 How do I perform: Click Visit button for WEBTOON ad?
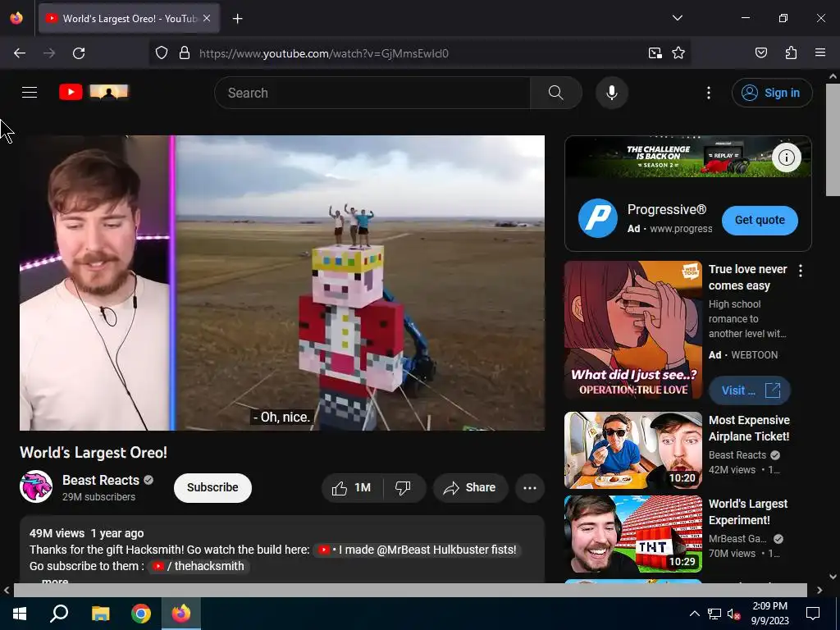click(750, 390)
